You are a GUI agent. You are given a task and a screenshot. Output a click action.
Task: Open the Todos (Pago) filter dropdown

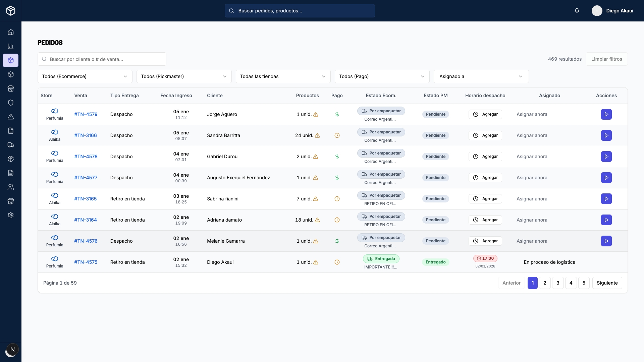coord(382,76)
